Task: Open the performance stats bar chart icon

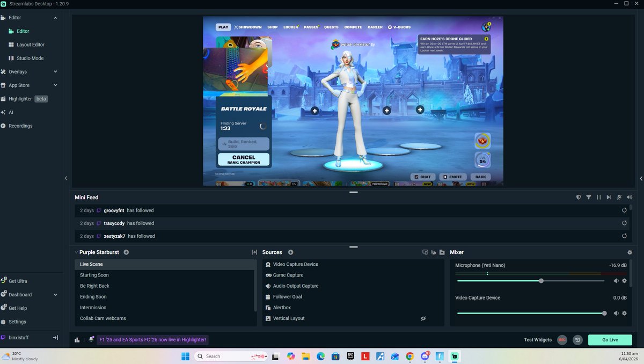Action: tap(77, 340)
